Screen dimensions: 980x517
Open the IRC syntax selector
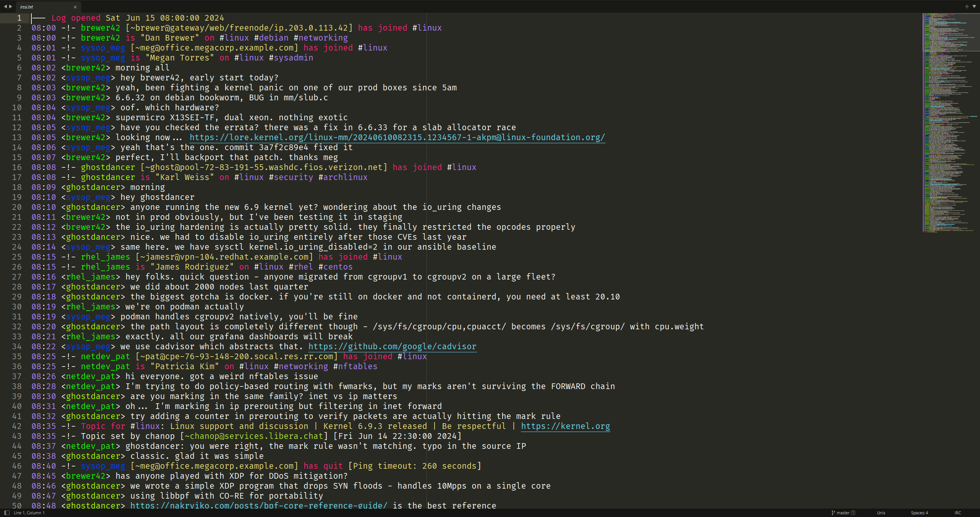957,513
